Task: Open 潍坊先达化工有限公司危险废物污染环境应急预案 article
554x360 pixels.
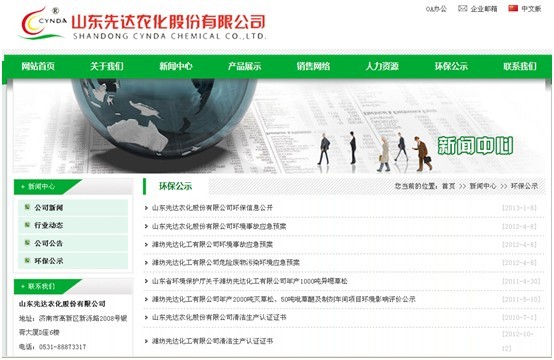Action: (226, 262)
